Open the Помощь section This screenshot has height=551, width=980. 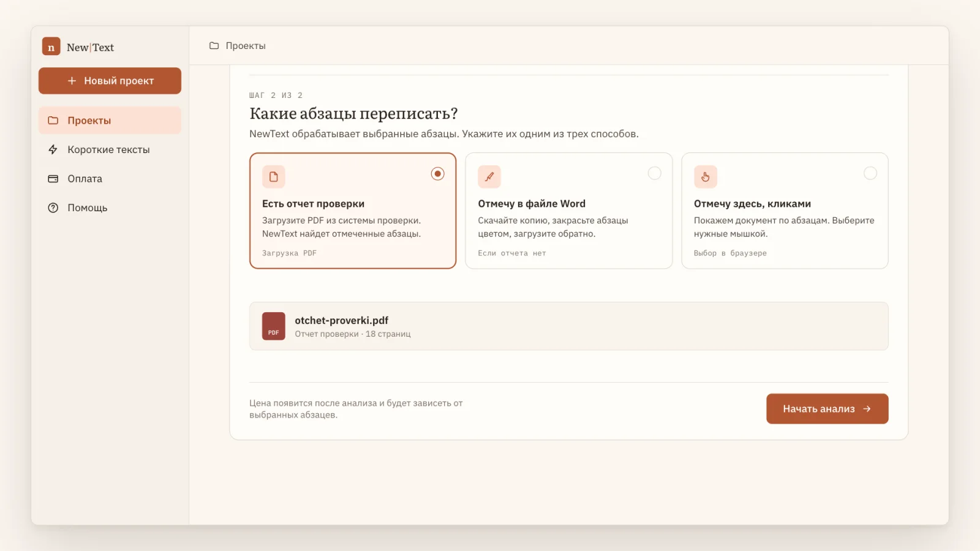110,208
